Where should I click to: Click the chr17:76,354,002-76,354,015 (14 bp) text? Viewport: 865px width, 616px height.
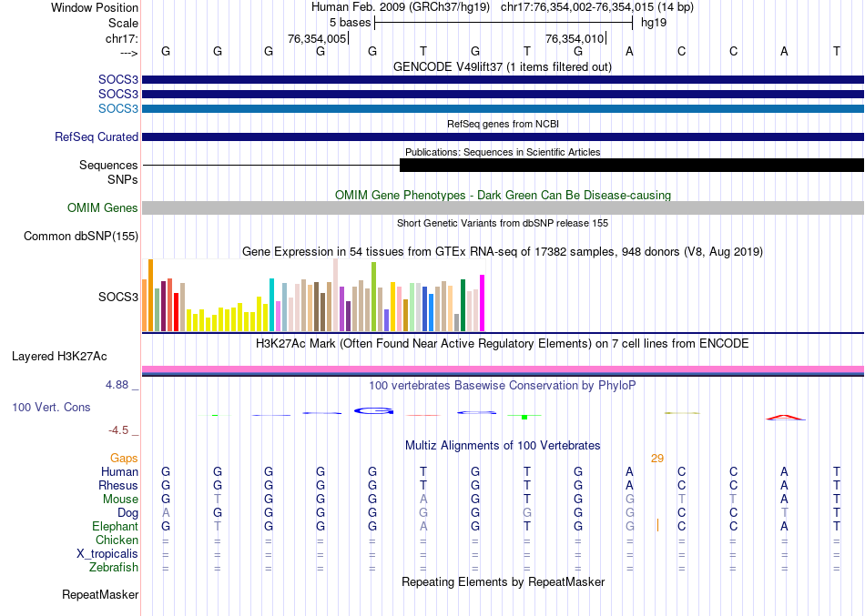pyautogui.click(x=597, y=7)
